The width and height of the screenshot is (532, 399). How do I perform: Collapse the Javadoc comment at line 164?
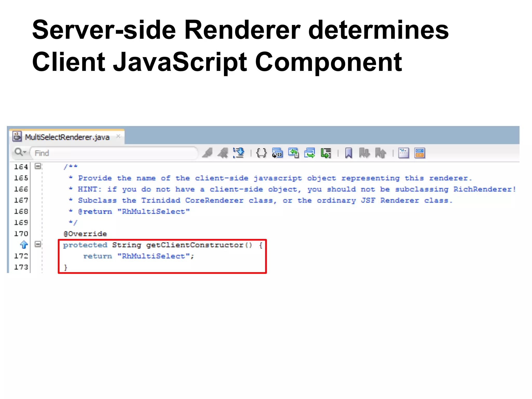(x=38, y=166)
